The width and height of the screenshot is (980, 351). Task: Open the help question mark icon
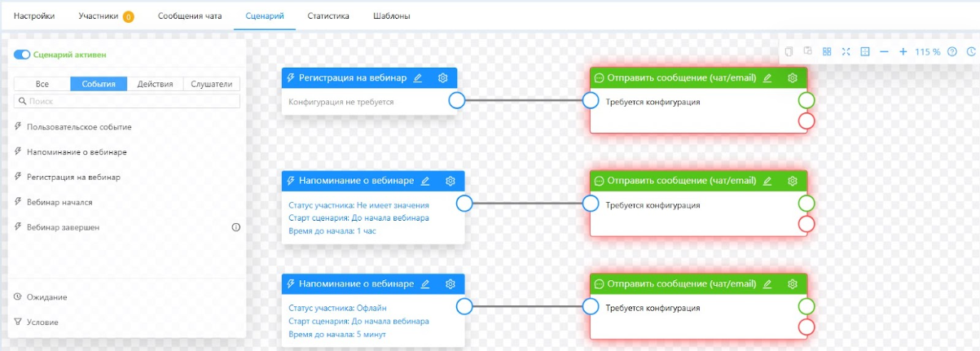(951, 51)
